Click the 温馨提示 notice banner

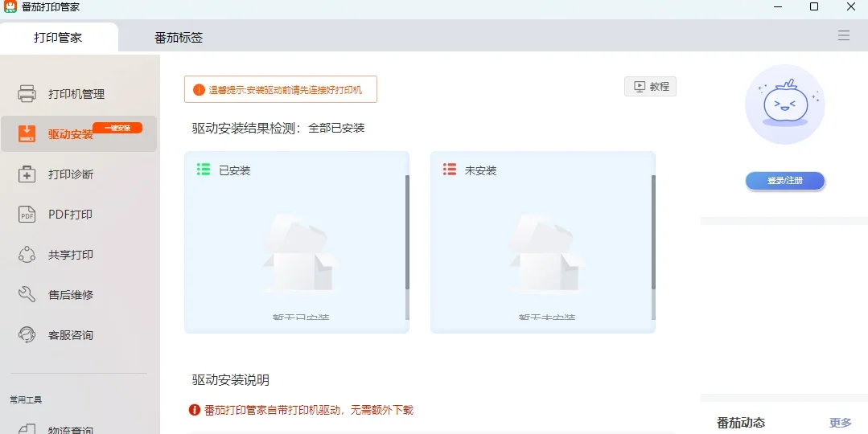[x=281, y=89]
